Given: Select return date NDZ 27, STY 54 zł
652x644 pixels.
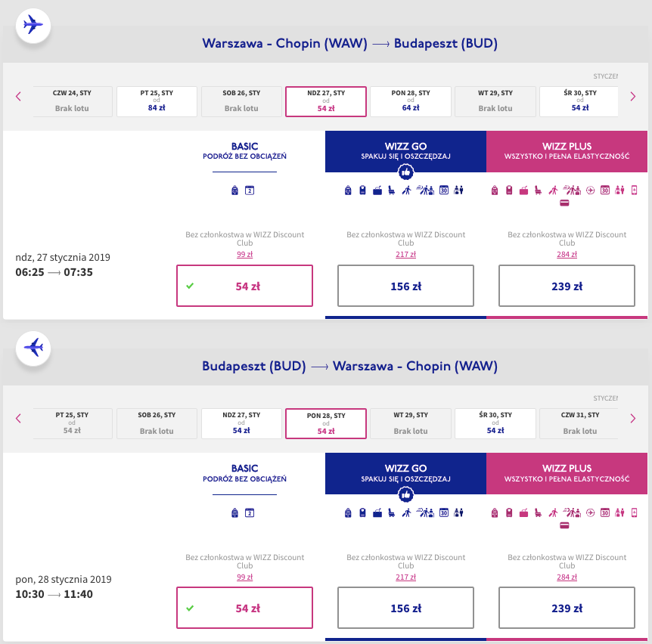Looking at the screenshot, I should point(241,423).
